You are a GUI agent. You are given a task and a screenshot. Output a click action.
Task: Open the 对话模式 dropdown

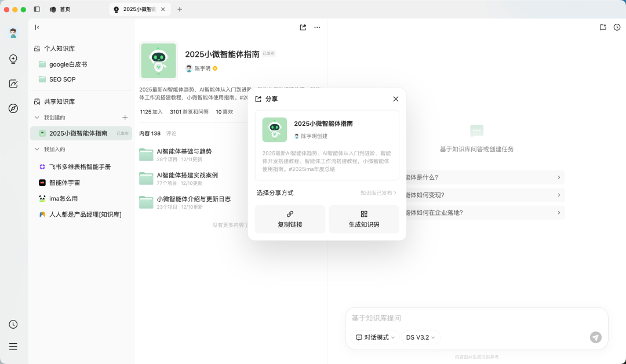[374, 337]
